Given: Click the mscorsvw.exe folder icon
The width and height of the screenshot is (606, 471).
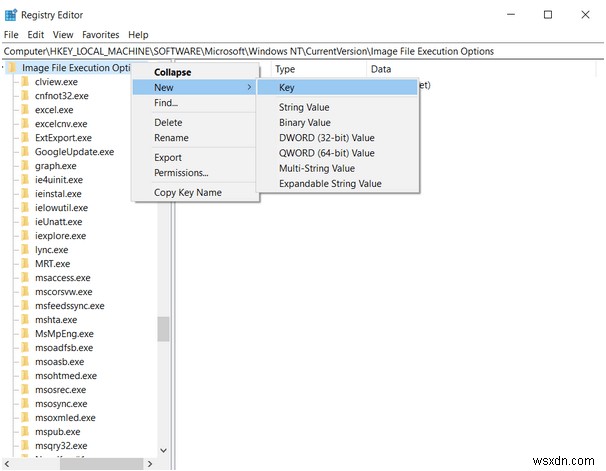Looking at the screenshot, I should pos(25,292).
